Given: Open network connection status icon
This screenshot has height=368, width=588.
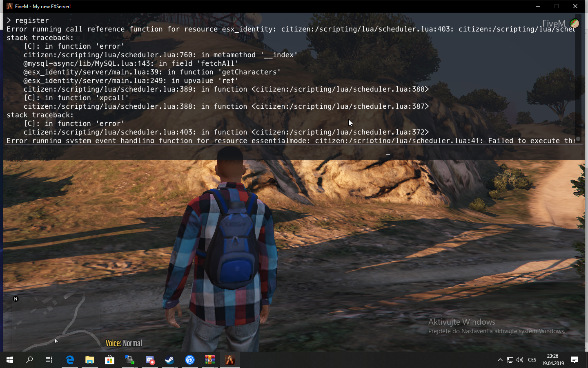Looking at the screenshot, I should [510, 360].
